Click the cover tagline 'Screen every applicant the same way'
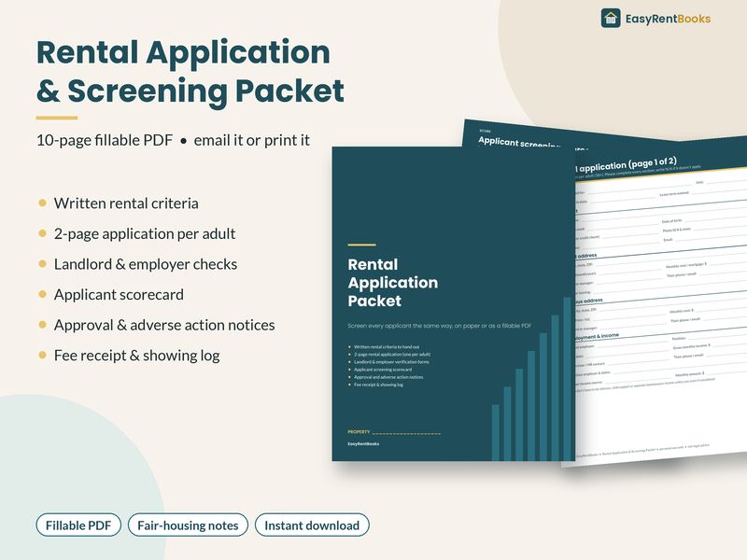 coord(439,326)
